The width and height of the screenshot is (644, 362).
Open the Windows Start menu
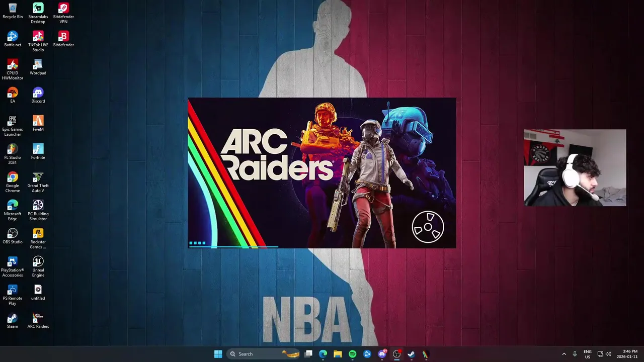(x=218, y=354)
